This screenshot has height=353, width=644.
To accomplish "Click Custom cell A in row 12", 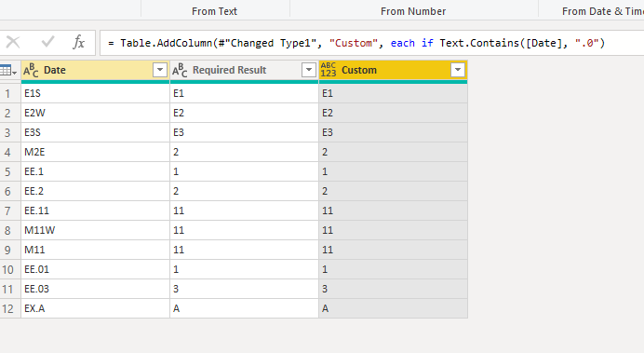I will 393,308.
